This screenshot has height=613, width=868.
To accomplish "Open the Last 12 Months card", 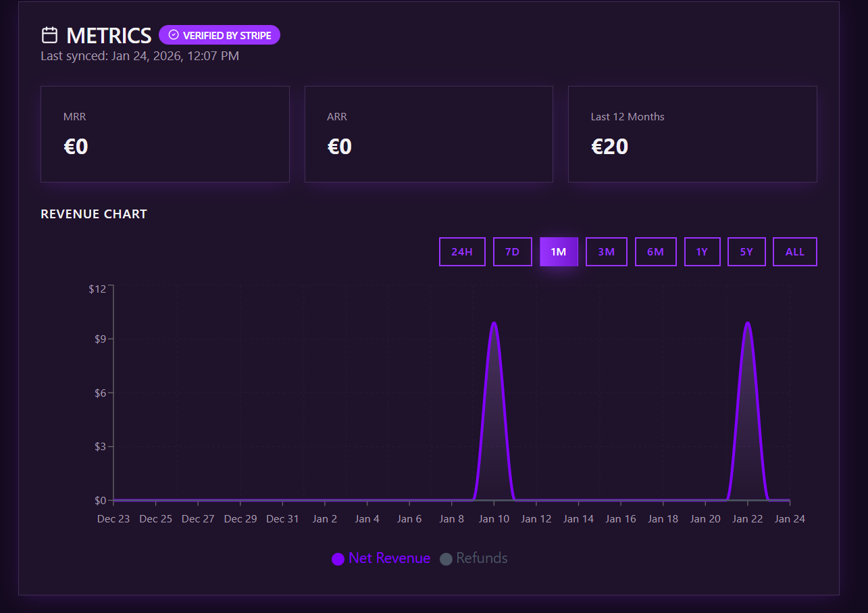I will [692, 133].
